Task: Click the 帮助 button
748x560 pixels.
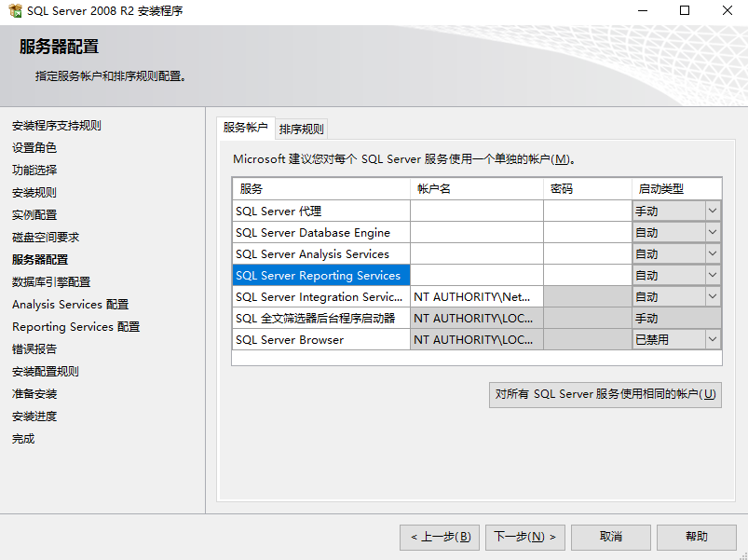Action: tap(696, 537)
